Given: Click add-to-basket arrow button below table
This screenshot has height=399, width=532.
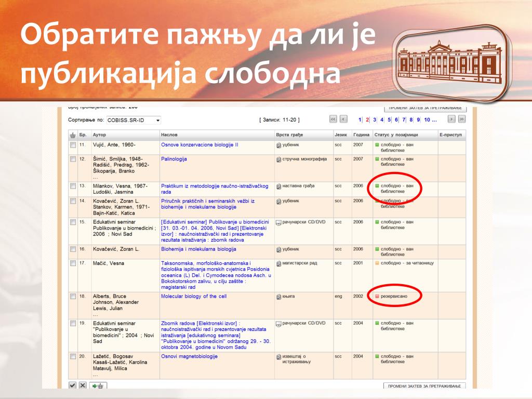Looking at the screenshot, I should pos(98,386).
